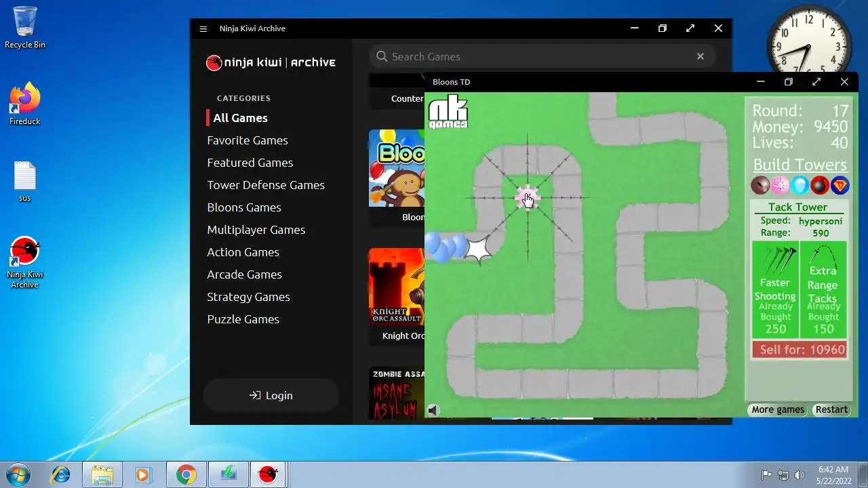Mute game sound with speaker icon
Image resolution: width=868 pixels, height=488 pixels.
[433, 410]
